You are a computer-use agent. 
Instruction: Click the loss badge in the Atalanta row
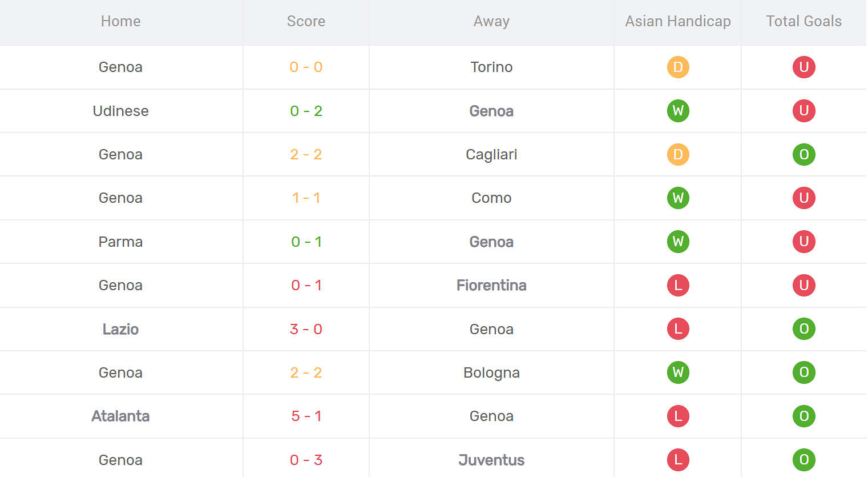(x=678, y=416)
